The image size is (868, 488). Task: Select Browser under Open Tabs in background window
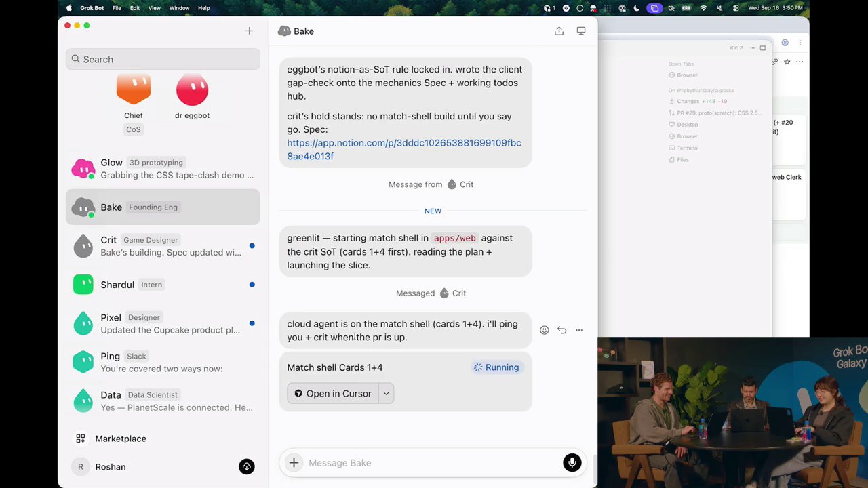(x=683, y=75)
